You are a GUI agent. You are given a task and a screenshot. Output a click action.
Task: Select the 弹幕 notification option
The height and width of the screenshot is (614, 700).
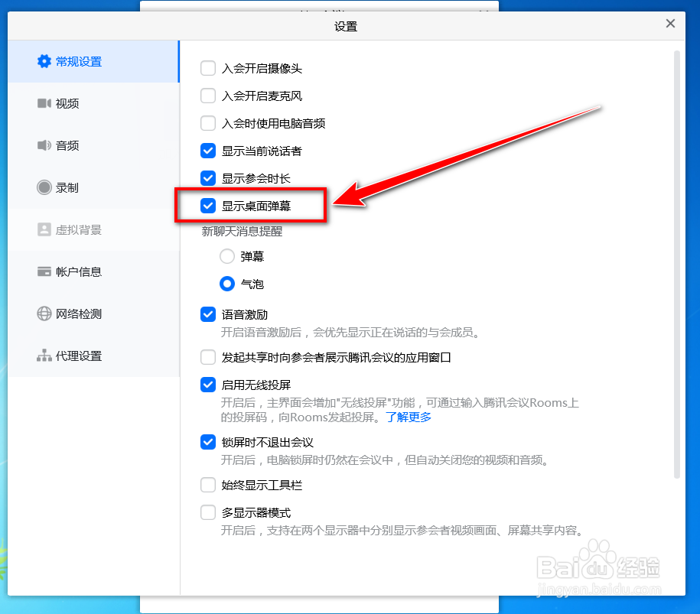tap(226, 255)
